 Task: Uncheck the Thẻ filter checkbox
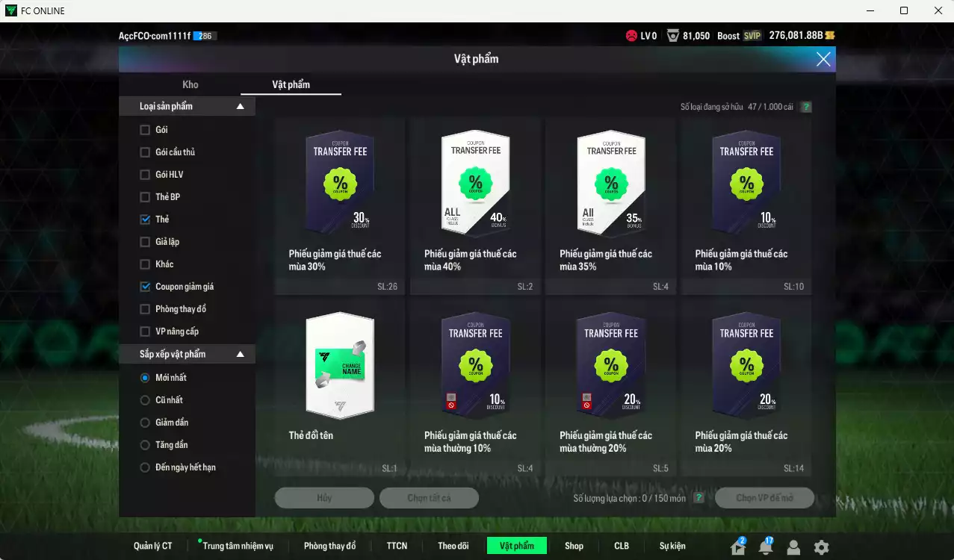[145, 220]
